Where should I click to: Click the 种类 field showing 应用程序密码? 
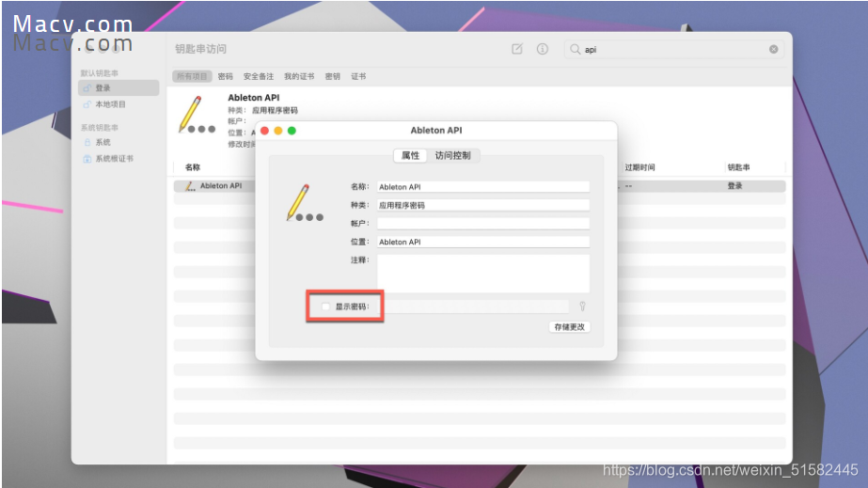point(483,205)
